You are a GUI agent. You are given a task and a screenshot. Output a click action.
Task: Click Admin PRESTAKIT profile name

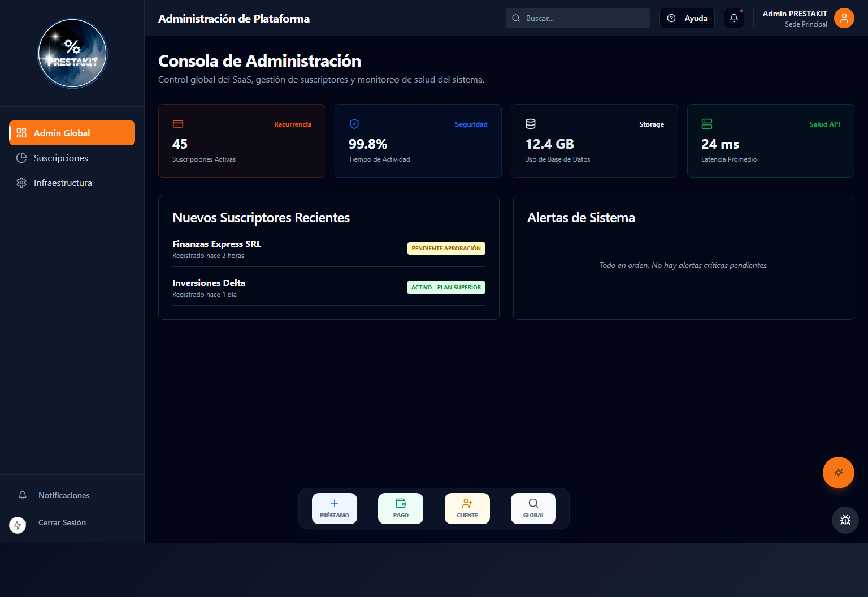tap(795, 14)
